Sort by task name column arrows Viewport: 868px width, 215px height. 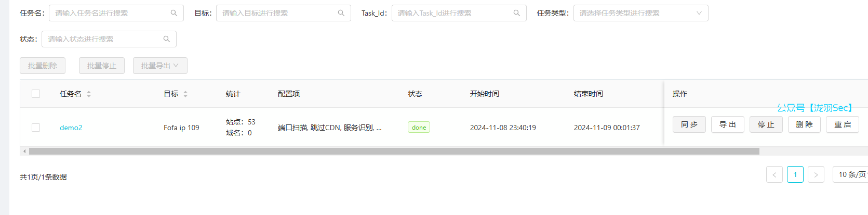click(x=89, y=94)
